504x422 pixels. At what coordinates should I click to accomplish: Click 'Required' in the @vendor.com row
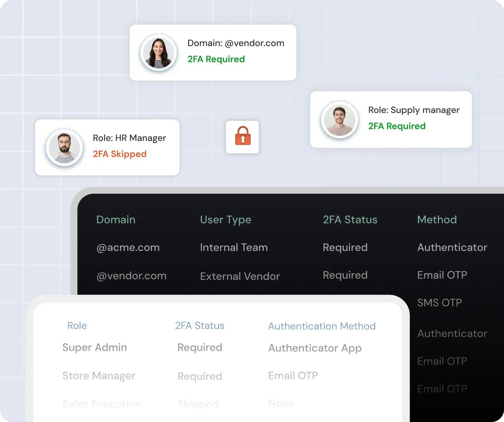[345, 275]
